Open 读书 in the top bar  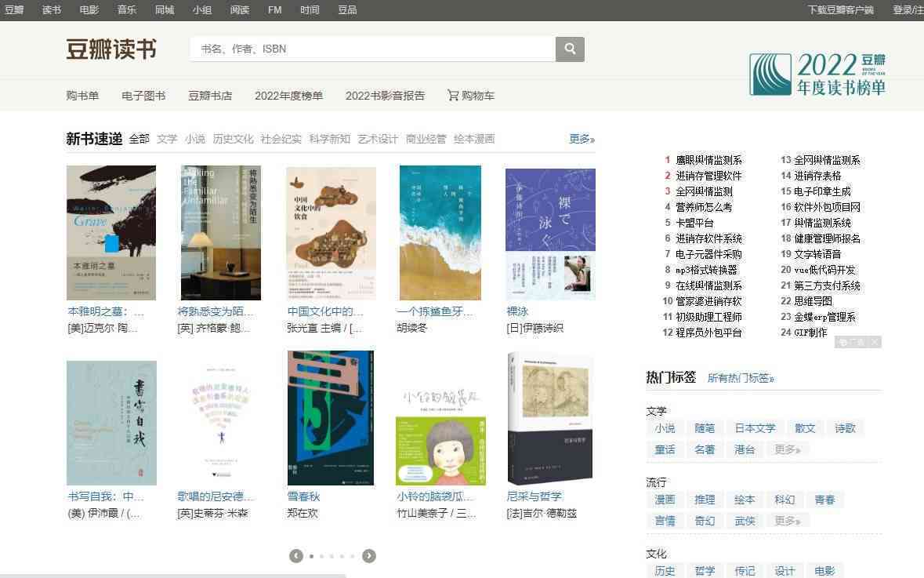click(x=52, y=10)
